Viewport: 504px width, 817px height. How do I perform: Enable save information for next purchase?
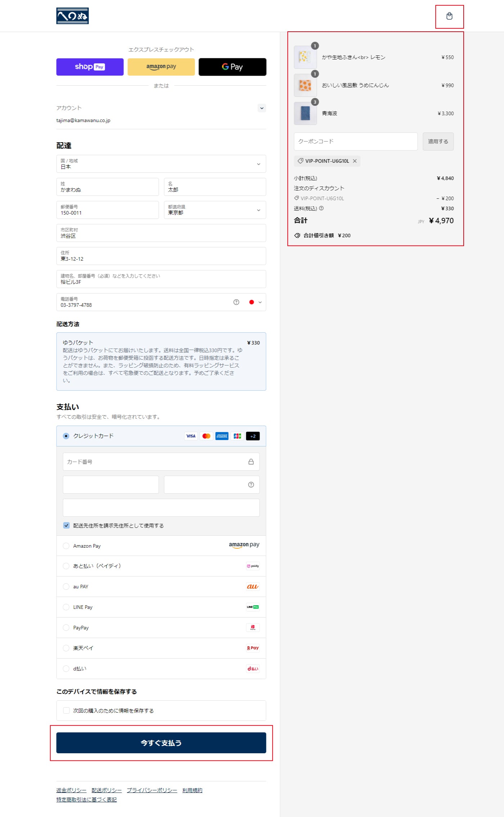[x=67, y=710]
